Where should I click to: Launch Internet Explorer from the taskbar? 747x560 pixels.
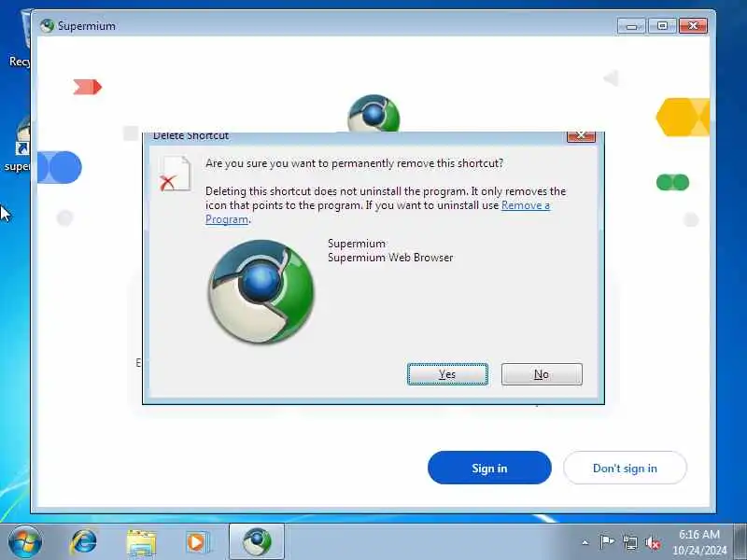click(x=84, y=542)
